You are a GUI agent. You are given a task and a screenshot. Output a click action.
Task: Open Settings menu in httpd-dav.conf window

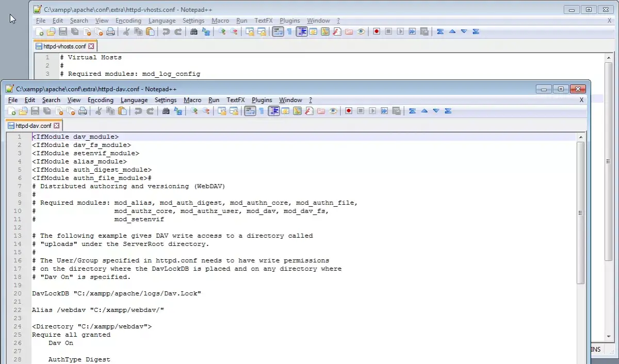click(166, 100)
